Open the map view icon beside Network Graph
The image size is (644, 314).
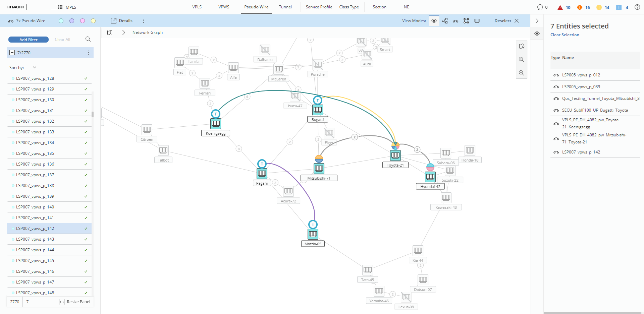point(110,33)
